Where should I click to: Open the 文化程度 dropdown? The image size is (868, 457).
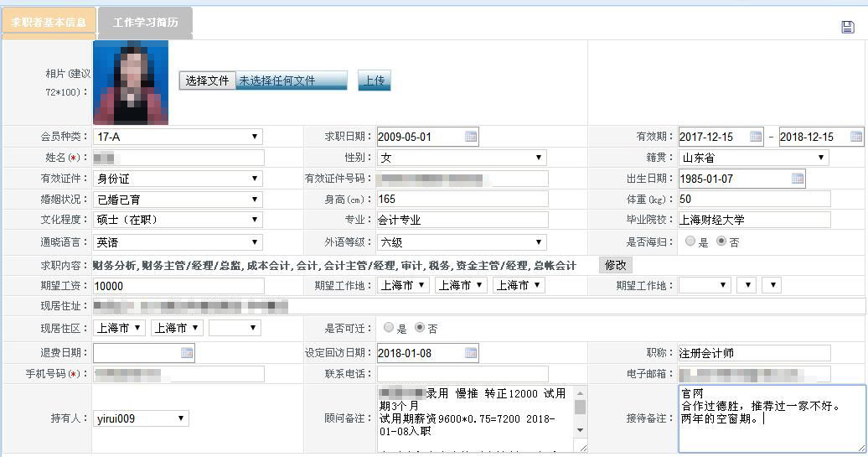pyautogui.click(x=177, y=220)
